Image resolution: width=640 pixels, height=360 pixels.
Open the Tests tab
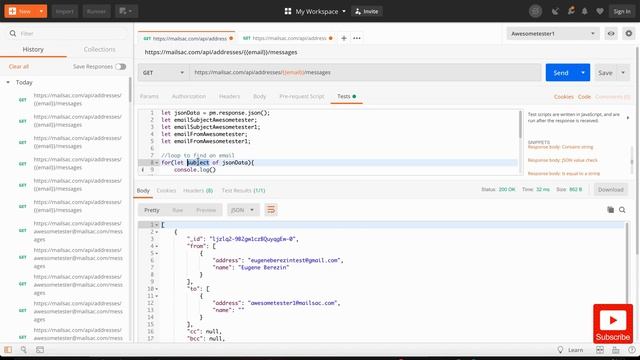pyautogui.click(x=346, y=96)
